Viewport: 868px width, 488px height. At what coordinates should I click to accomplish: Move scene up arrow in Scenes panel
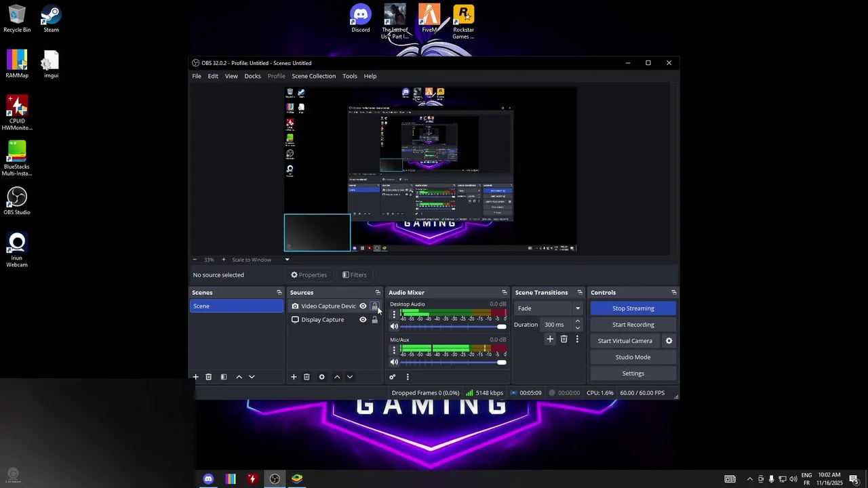click(x=239, y=377)
